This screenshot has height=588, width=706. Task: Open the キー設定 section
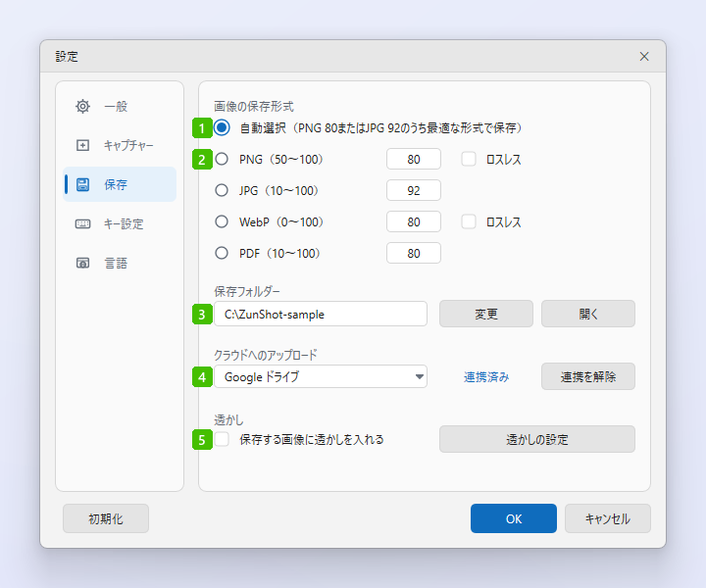coord(120,223)
